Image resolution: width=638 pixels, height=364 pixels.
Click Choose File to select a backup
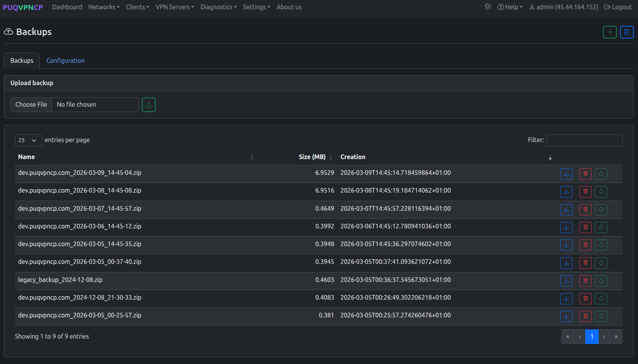pos(31,105)
